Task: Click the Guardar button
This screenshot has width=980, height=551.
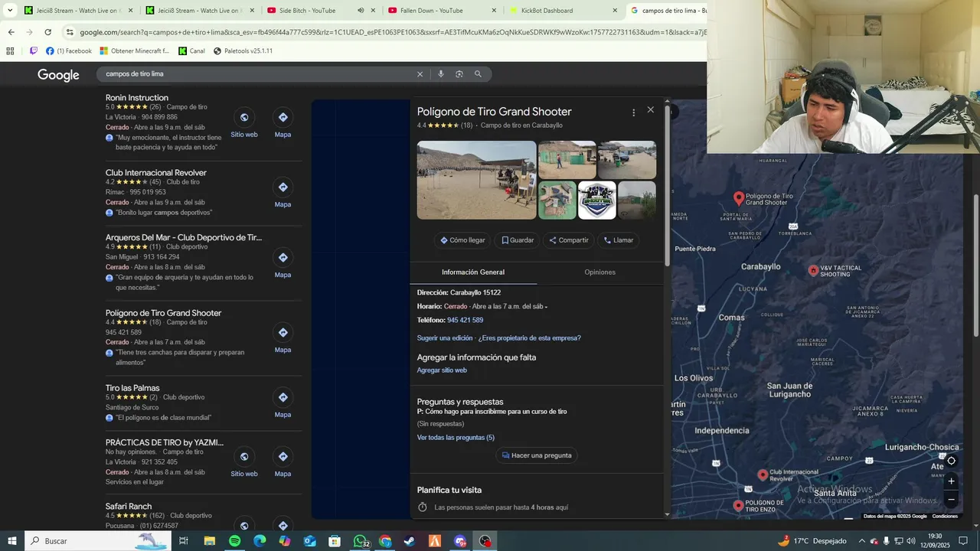Action: point(518,240)
